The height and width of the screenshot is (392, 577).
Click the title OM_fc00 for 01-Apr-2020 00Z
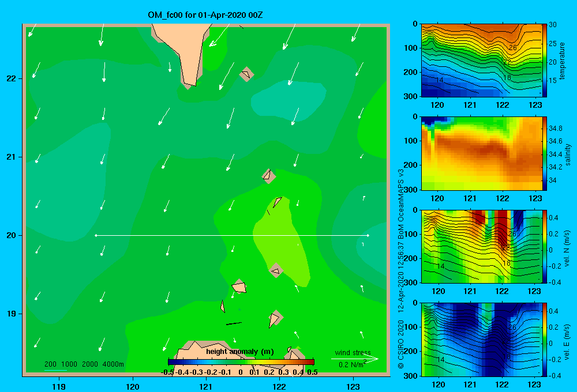click(x=205, y=15)
